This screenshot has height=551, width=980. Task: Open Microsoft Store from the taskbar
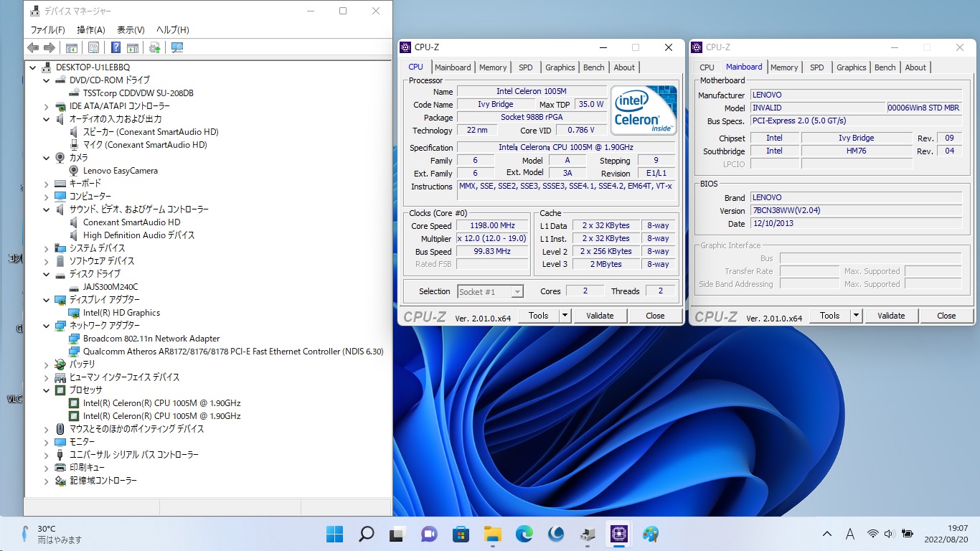[461, 534]
